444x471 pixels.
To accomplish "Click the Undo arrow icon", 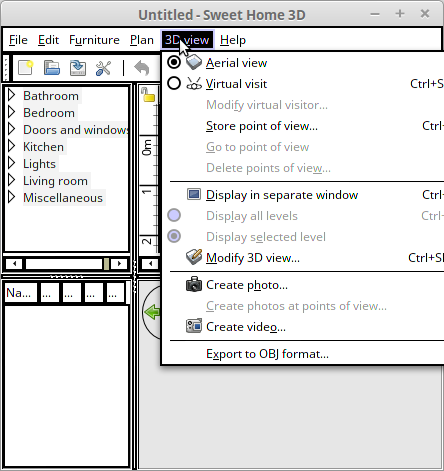I will (x=142, y=68).
